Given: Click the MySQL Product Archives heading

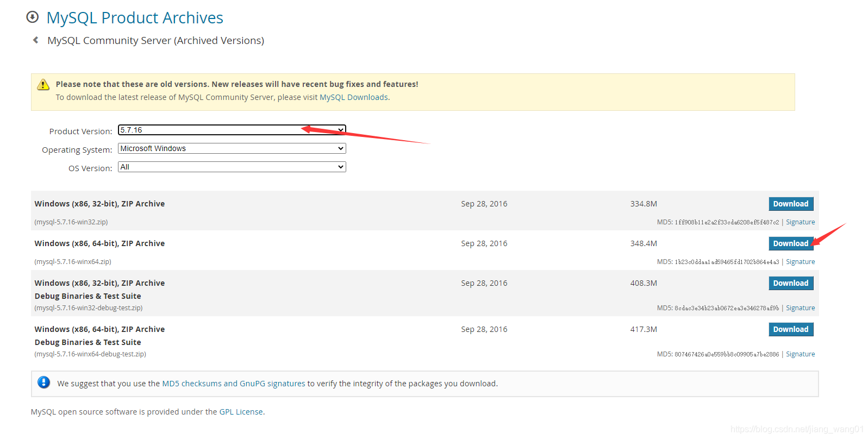Looking at the screenshot, I should click(135, 18).
